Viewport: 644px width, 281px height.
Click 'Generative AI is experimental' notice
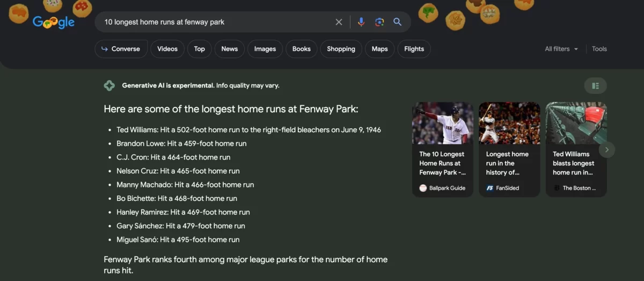[x=201, y=85]
